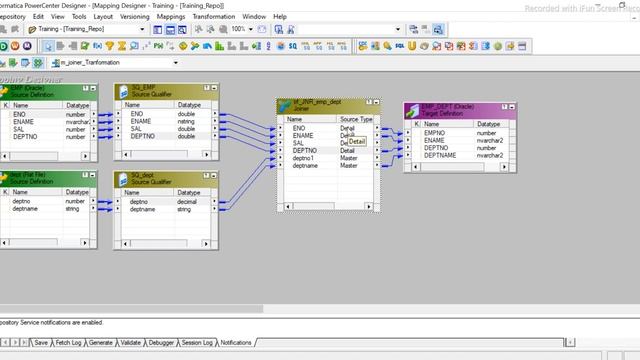Image resolution: width=640 pixels, height=360 pixels.
Task: Select the SQ Source Qualifier toolbar icon
Action: (x=293, y=46)
